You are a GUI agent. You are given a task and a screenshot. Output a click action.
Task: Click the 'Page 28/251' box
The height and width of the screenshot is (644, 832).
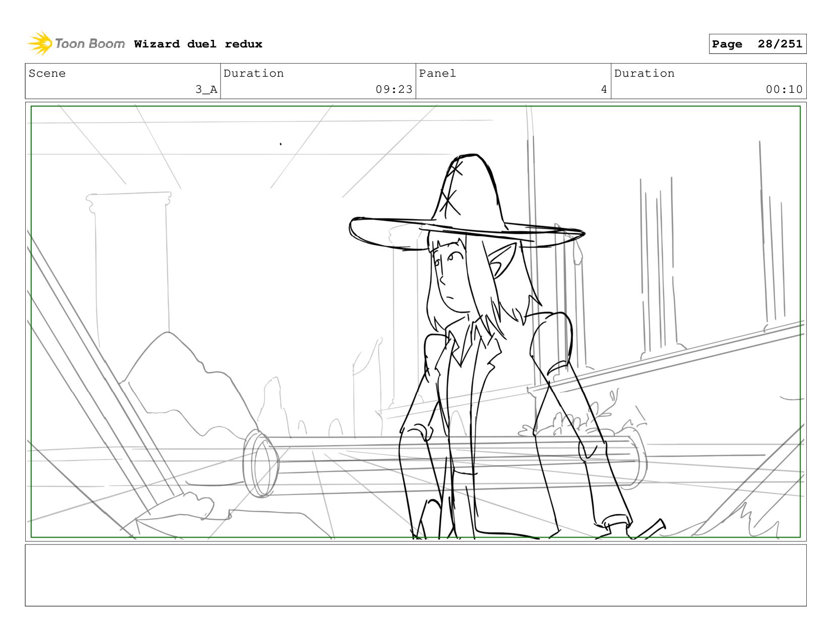click(757, 44)
